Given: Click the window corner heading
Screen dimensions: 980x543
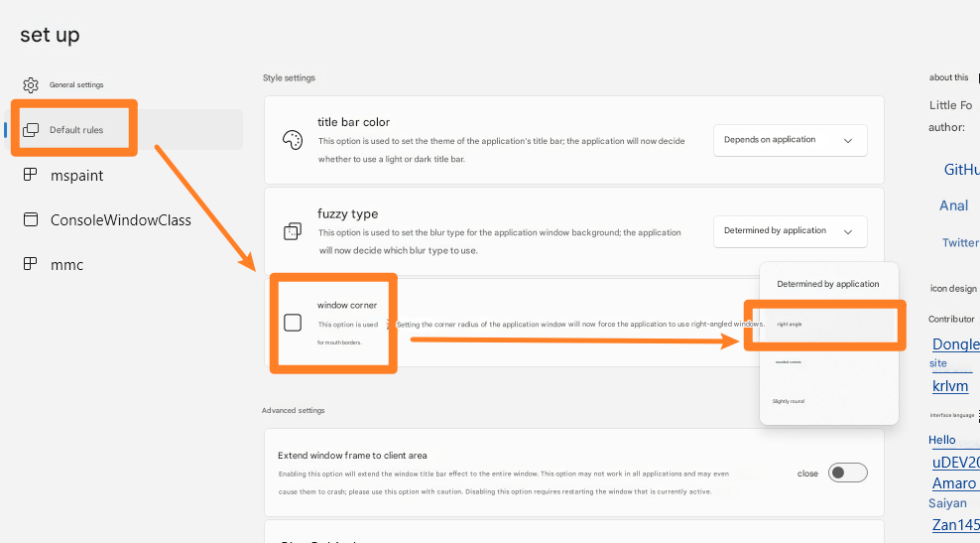Looking at the screenshot, I should pyautogui.click(x=347, y=306).
